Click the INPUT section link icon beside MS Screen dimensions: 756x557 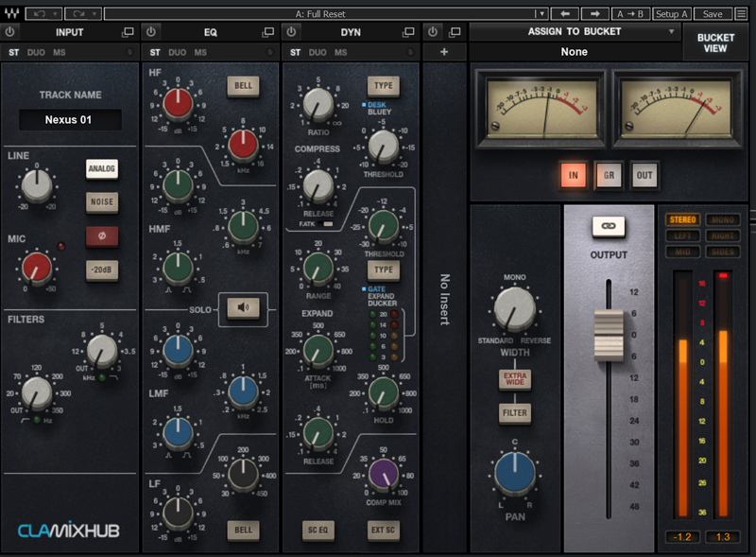click(129, 52)
